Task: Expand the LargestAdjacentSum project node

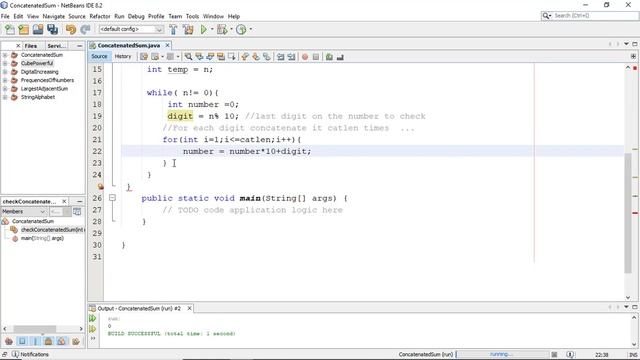Action: pyautogui.click(x=5, y=89)
